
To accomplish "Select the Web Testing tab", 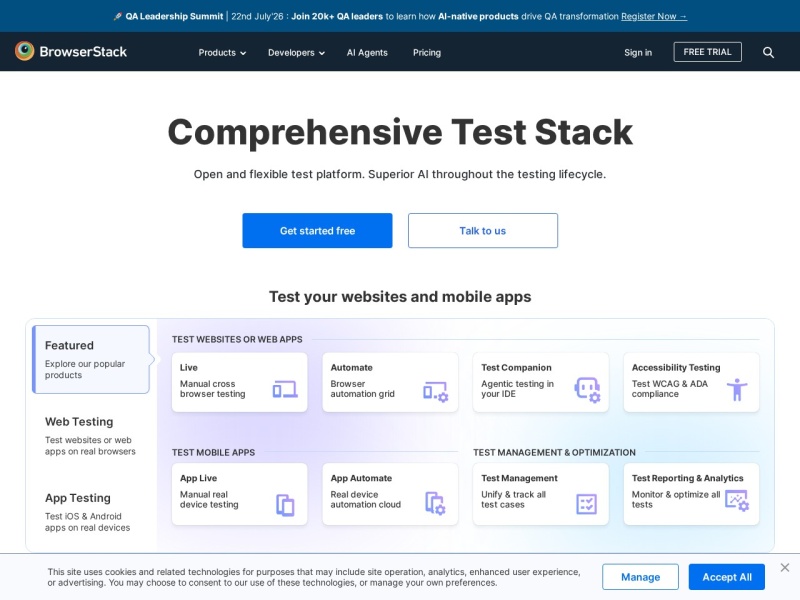I will (x=90, y=436).
